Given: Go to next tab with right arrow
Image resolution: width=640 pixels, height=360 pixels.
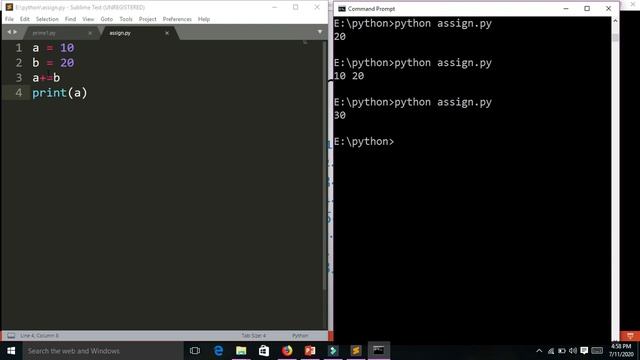Looking at the screenshot, I should point(16,32).
